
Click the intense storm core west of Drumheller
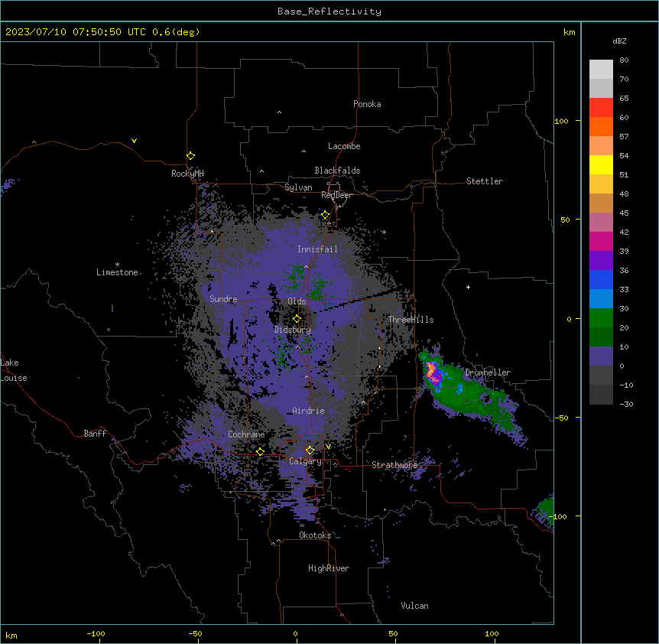(433, 373)
